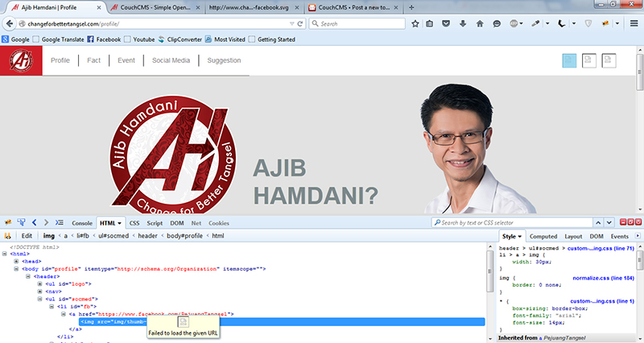
Task: Open normalize.css (line 184) source link
Action: (603, 278)
